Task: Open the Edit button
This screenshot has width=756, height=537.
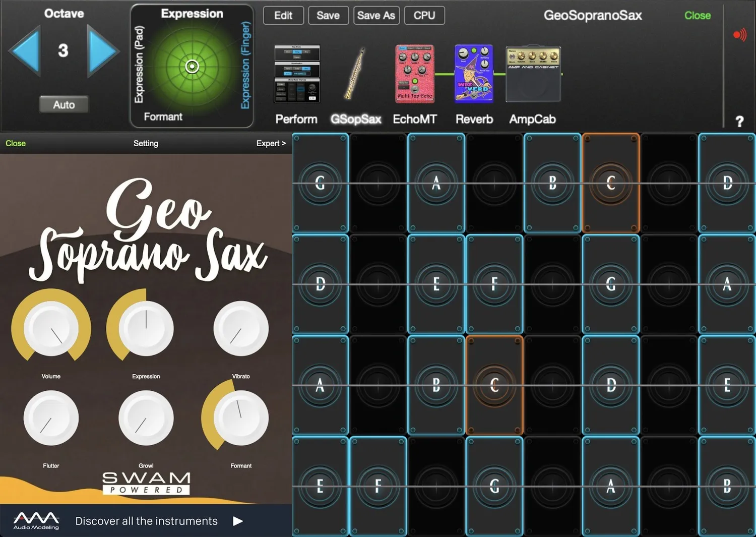Action: (283, 15)
